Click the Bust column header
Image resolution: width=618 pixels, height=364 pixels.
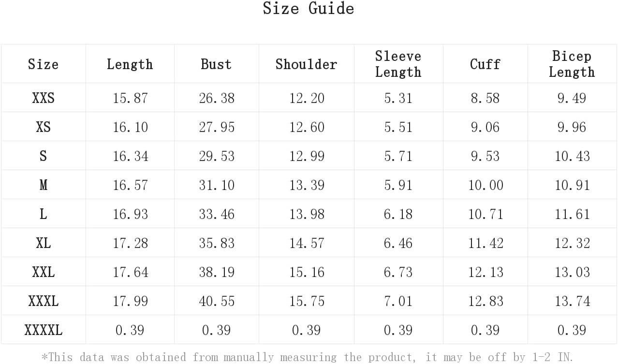[216, 64]
